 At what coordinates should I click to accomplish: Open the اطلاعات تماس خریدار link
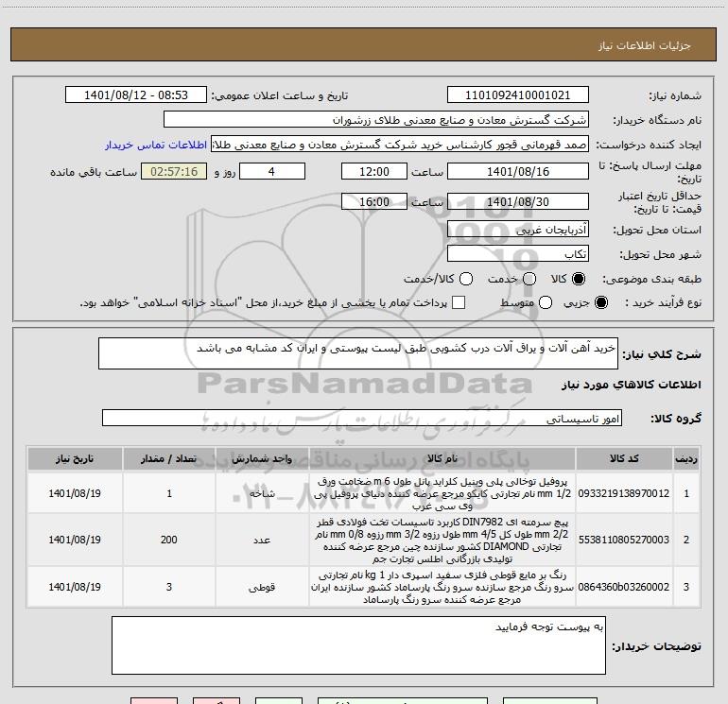coord(156,145)
